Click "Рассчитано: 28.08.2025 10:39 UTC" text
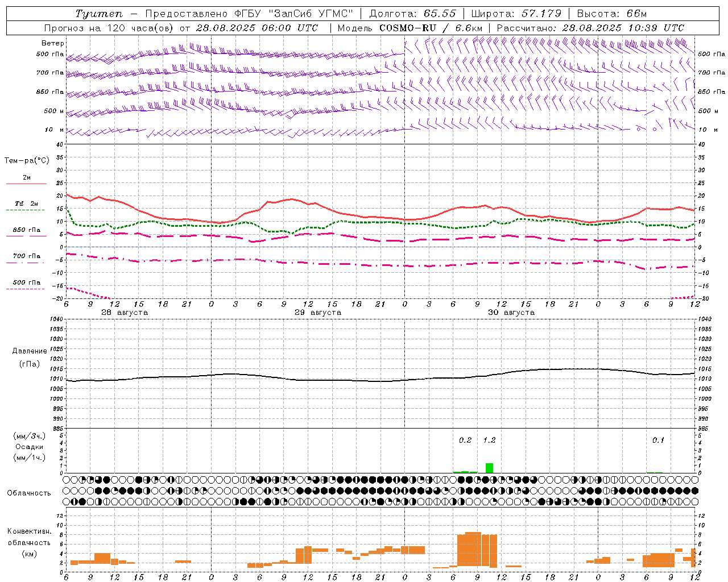Screen dimensions: 728x582 (590, 28)
